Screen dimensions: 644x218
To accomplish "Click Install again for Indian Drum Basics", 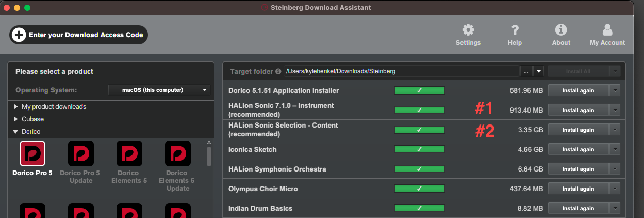I will pos(578,208).
